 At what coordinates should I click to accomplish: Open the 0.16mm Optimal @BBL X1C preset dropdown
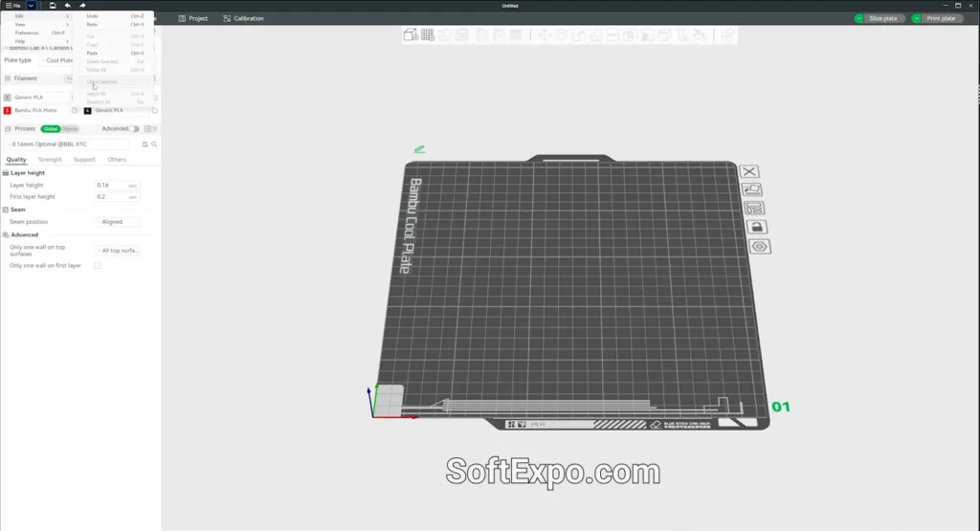point(68,144)
